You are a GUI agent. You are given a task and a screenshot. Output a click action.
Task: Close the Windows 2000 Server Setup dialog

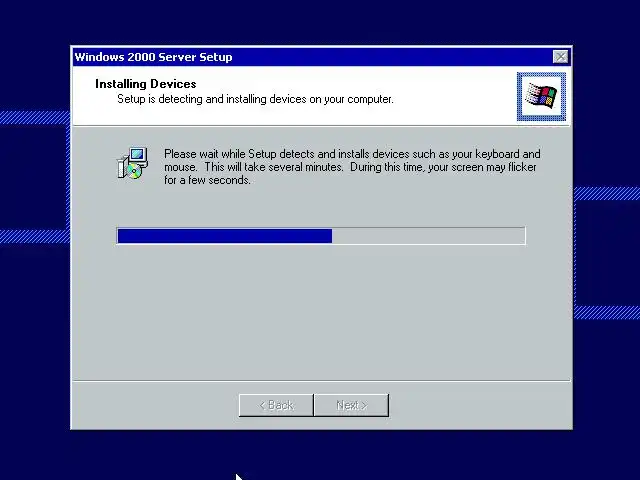pos(560,57)
